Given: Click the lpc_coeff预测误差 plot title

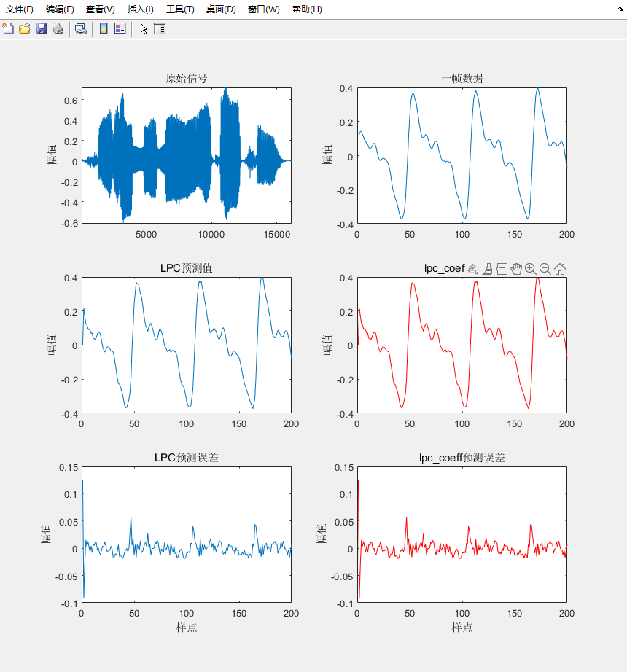Looking at the screenshot, I should tap(462, 458).
